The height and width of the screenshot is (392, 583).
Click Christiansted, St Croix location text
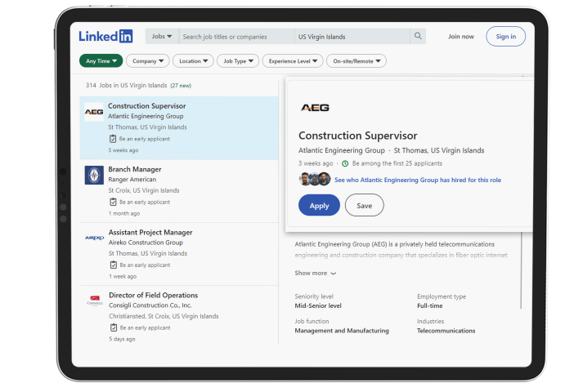(x=164, y=316)
